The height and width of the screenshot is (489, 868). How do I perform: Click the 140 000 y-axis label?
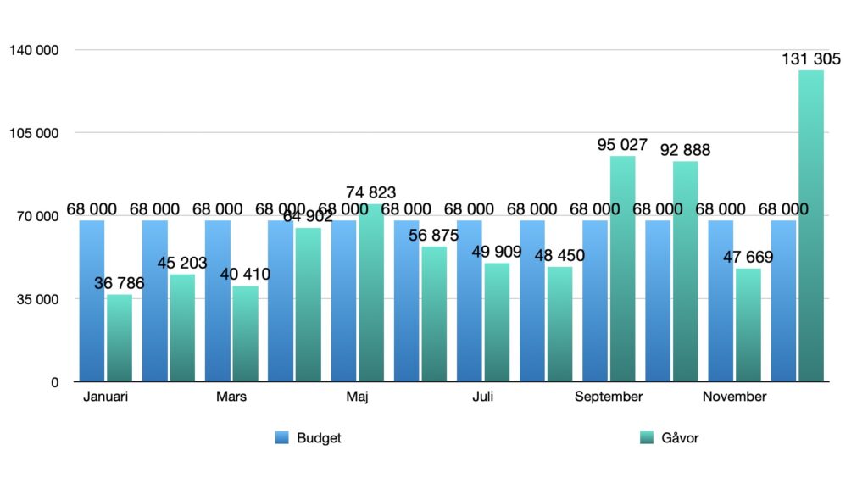[34, 51]
